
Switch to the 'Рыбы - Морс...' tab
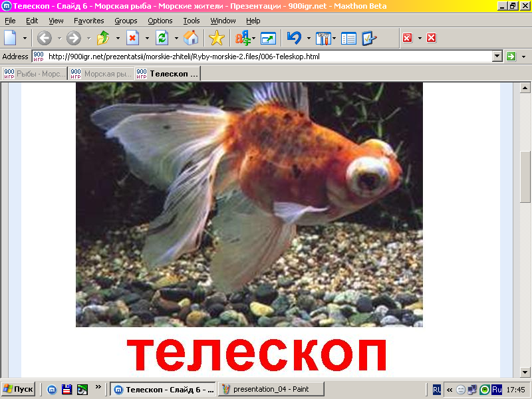pyautogui.click(x=35, y=73)
